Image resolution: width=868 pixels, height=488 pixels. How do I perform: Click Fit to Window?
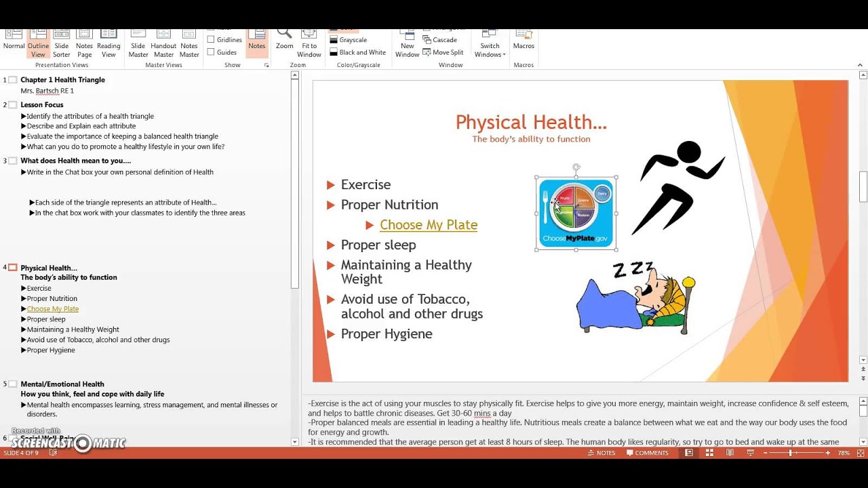(309, 43)
